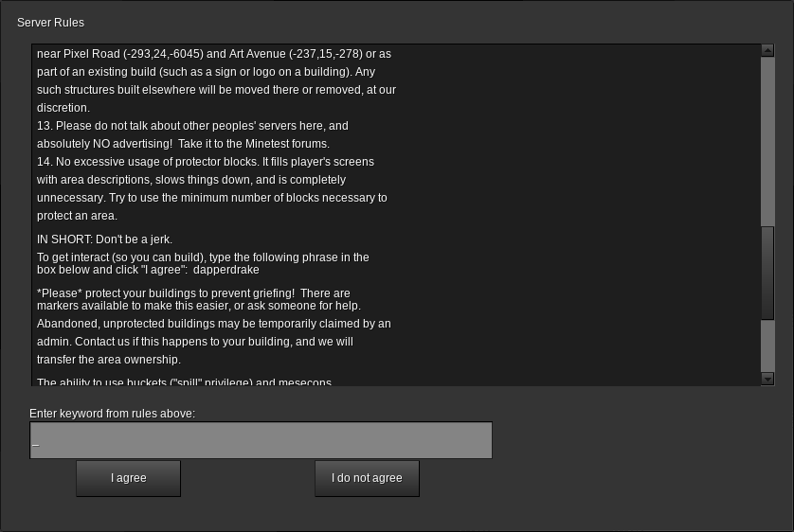
Task: Click the keyword "dapperdrake" in the rules
Action: (x=226, y=270)
